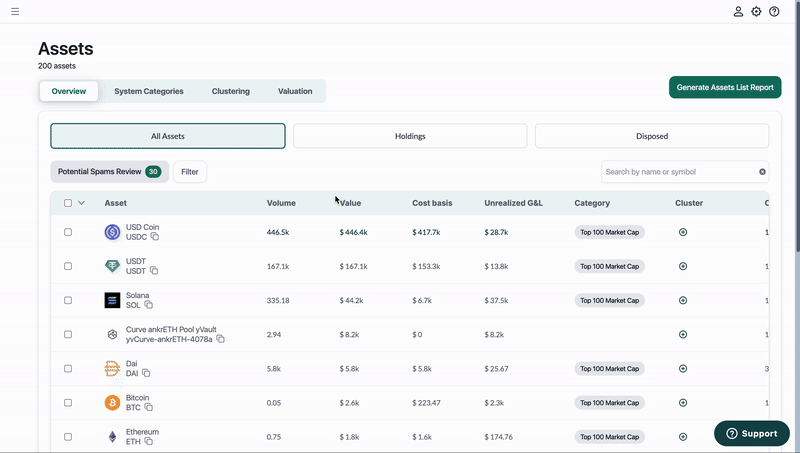The height and width of the screenshot is (453, 800).
Task: Check the Ethereum row checkbox
Action: pyautogui.click(x=68, y=437)
